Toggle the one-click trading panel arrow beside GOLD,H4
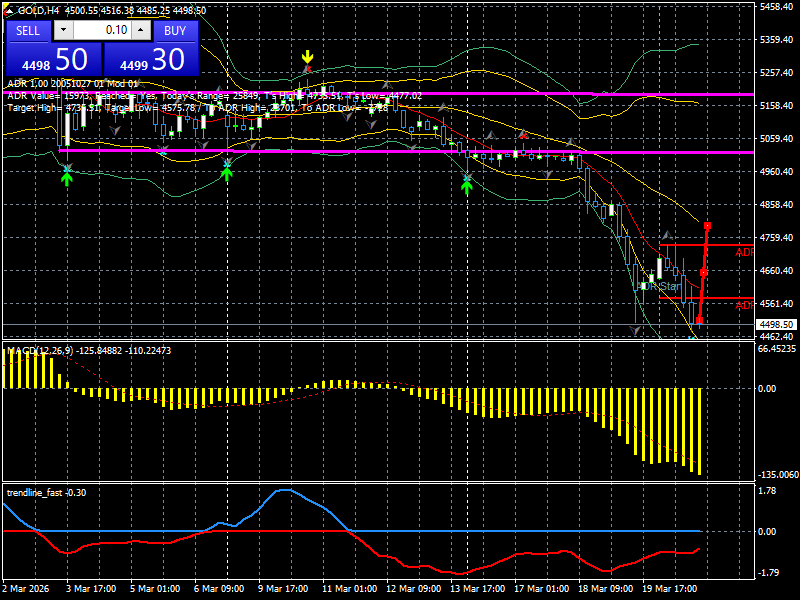This screenshot has height=600, width=800. tap(9, 11)
